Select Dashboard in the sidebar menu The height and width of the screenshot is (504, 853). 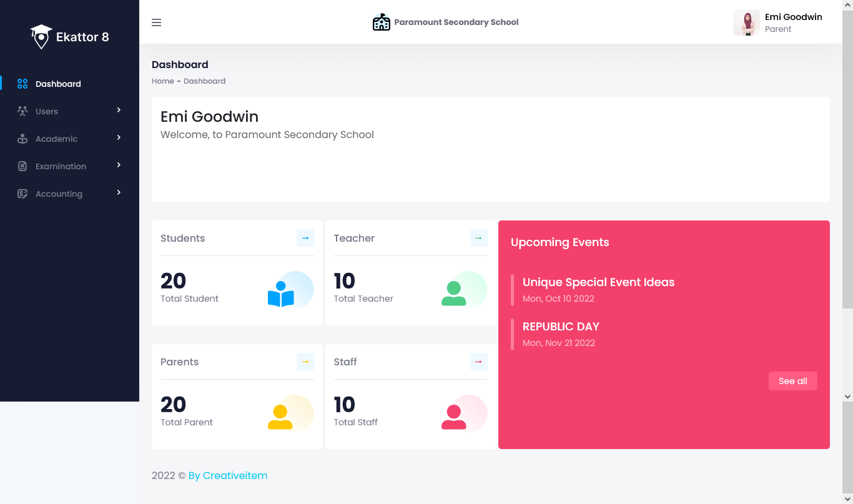click(58, 83)
